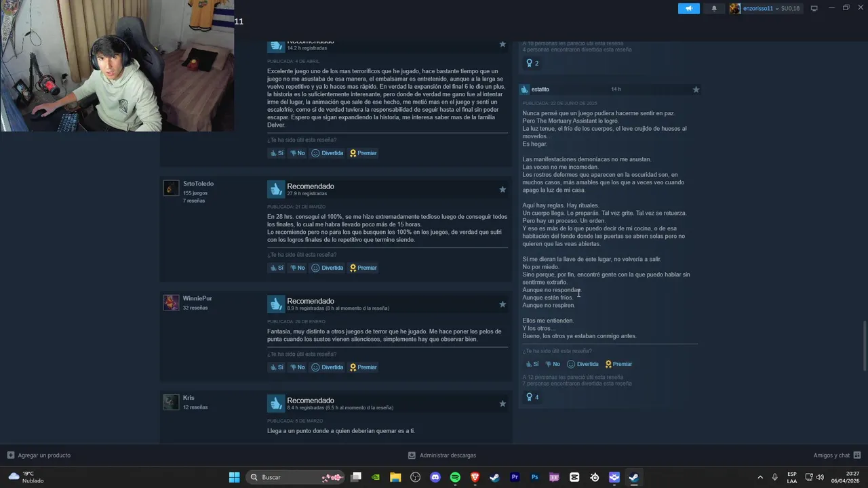Screen dimensions: 868x488
Task: Expand the system tray hidden icons chevron
Action: point(759,477)
